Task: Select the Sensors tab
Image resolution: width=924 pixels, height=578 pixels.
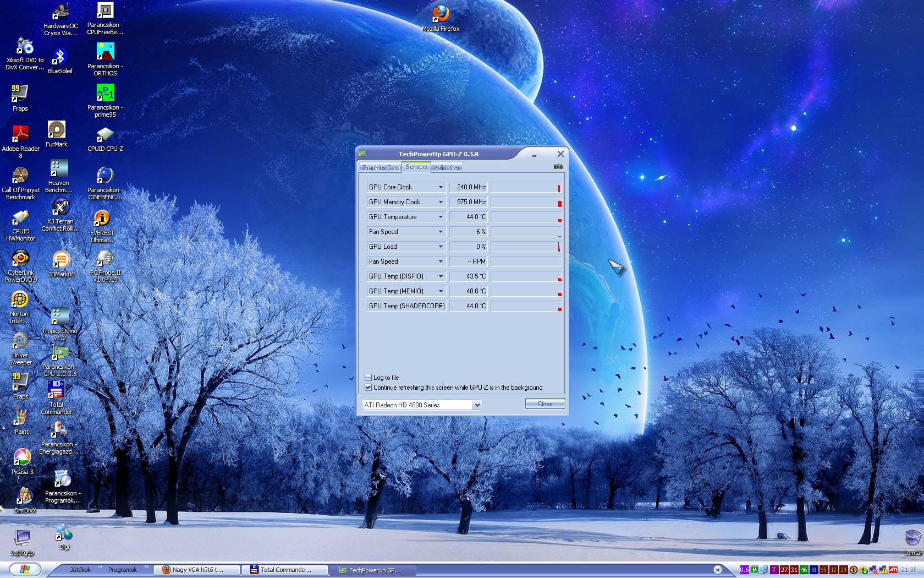Action: tap(416, 167)
